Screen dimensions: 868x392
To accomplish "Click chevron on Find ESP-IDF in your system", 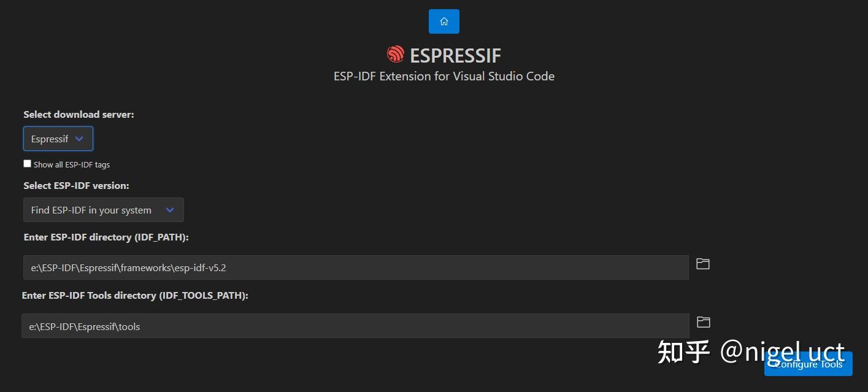I will point(170,209).
